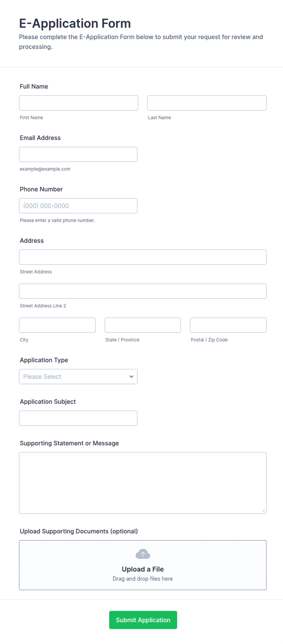Viewport: 283px width, 644px height.
Task: Select the Email Address input box
Action: click(78, 154)
